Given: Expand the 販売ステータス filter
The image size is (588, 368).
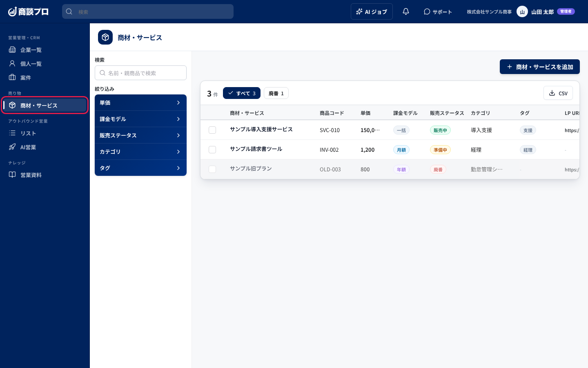Looking at the screenshot, I should point(140,135).
